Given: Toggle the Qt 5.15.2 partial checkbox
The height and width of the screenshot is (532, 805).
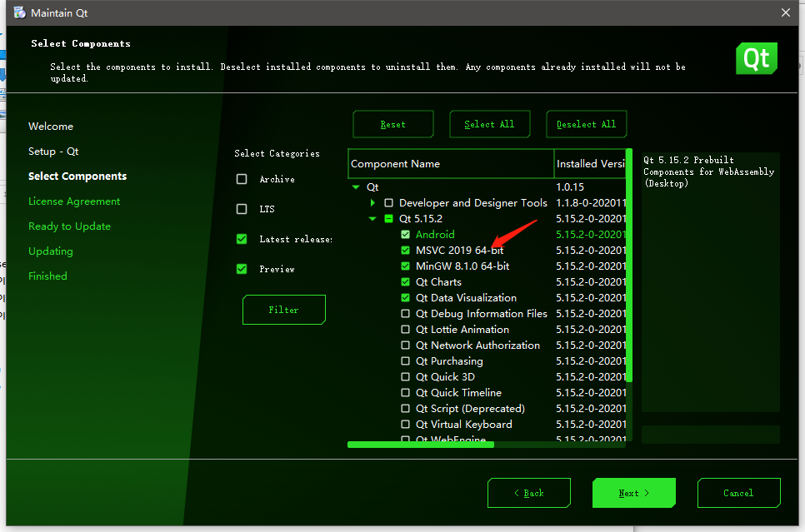Looking at the screenshot, I should 389,219.
